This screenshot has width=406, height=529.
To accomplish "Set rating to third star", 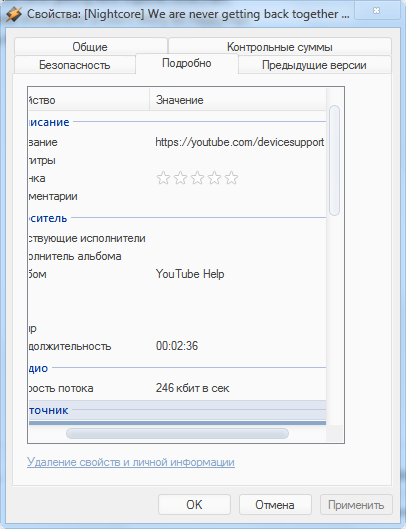I will tap(197, 178).
